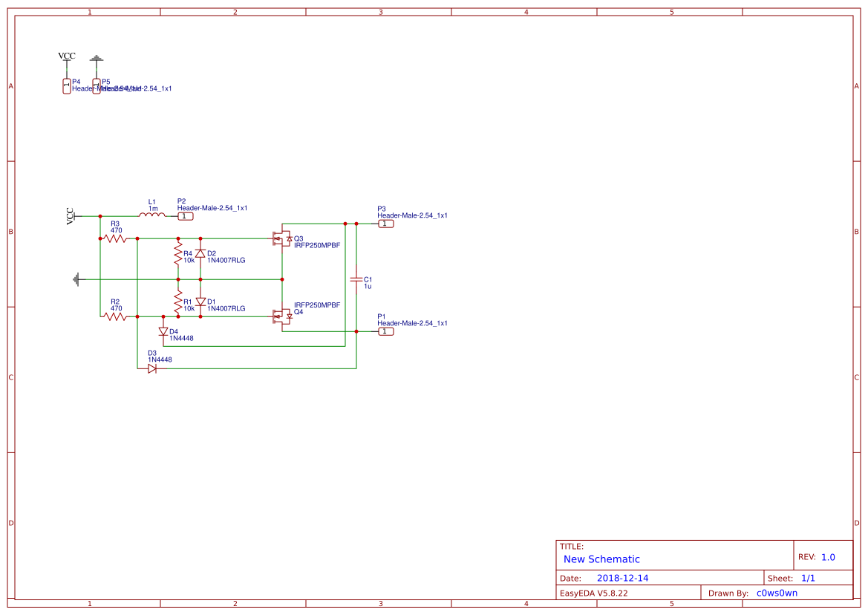Select the ground symbol near R2
Image resolution: width=868 pixels, height=615 pixels.
click(76, 280)
